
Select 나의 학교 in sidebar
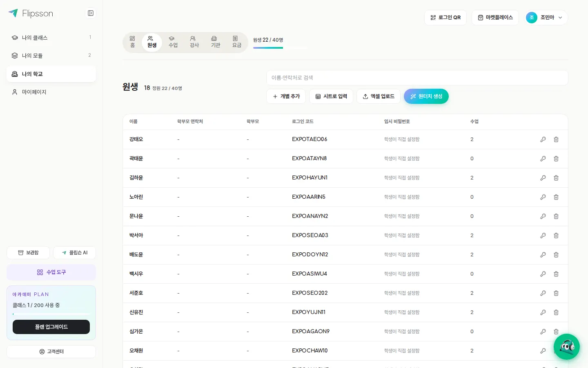(51, 74)
